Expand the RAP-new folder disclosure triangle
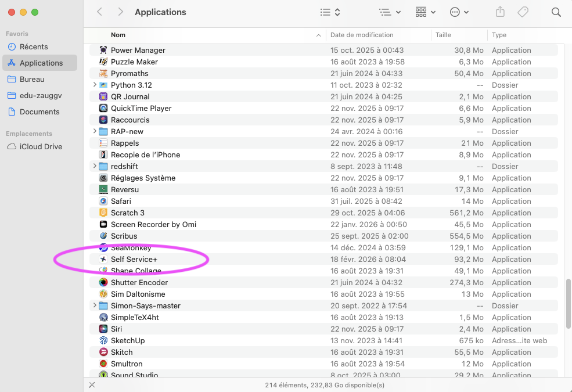Image resolution: width=572 pixels, height=392 pixels. pyautogui.click(x=95, y=132)
